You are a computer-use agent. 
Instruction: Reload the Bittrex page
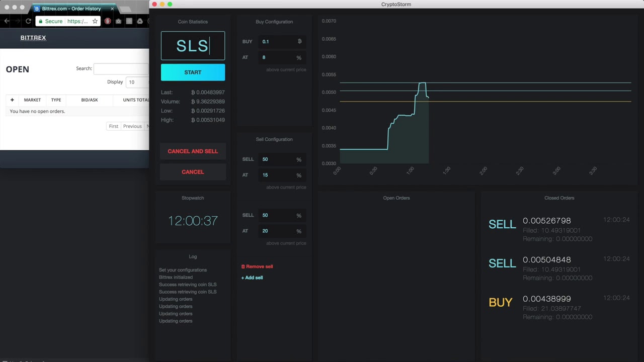click(28, 21)
